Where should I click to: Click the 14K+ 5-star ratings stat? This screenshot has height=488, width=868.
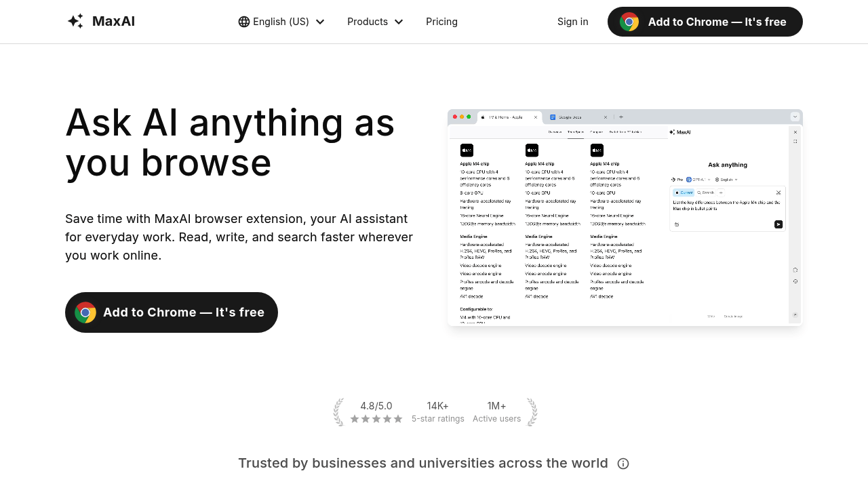[438, 412]
